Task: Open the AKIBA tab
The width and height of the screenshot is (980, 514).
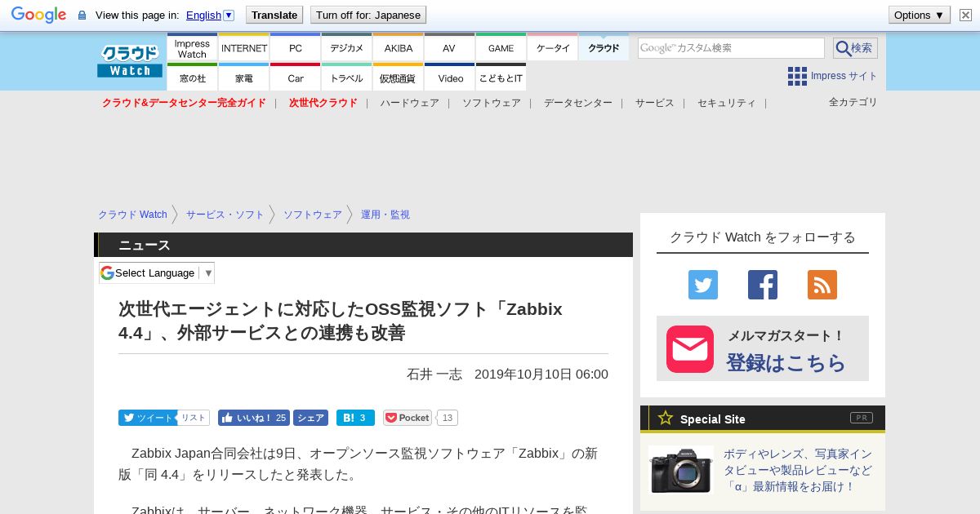Action: (x=398, y=48)
